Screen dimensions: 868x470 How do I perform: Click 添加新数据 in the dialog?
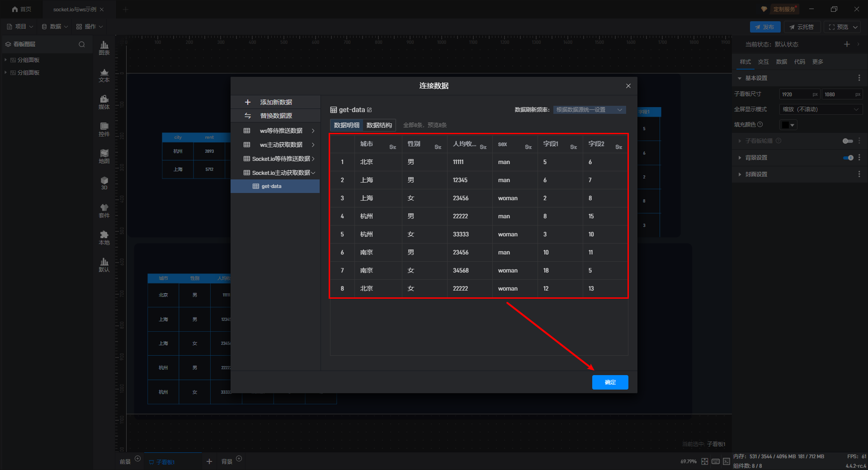[275, 102]
